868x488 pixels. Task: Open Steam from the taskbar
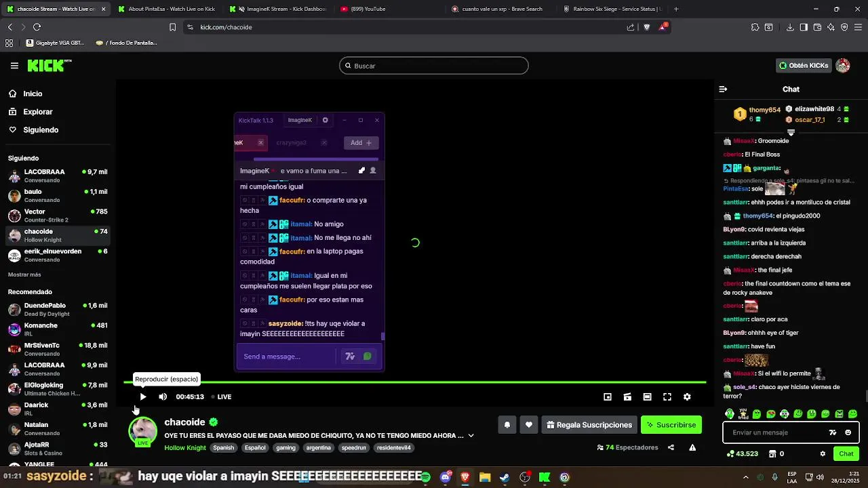tap(505, 477)
